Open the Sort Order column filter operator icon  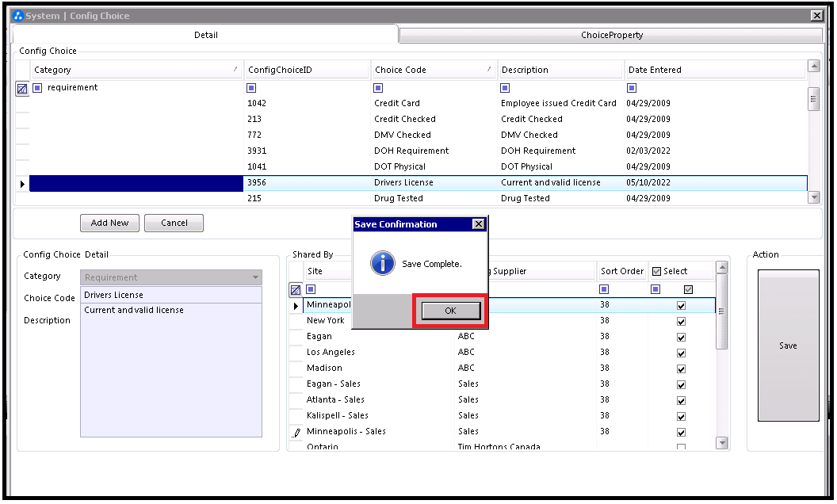pos(604,288)
